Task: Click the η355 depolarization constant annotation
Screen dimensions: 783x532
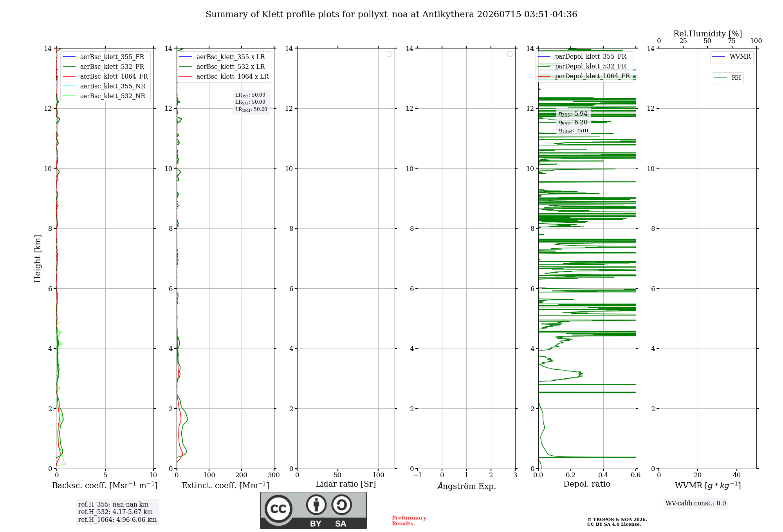Action: [573, 114]
